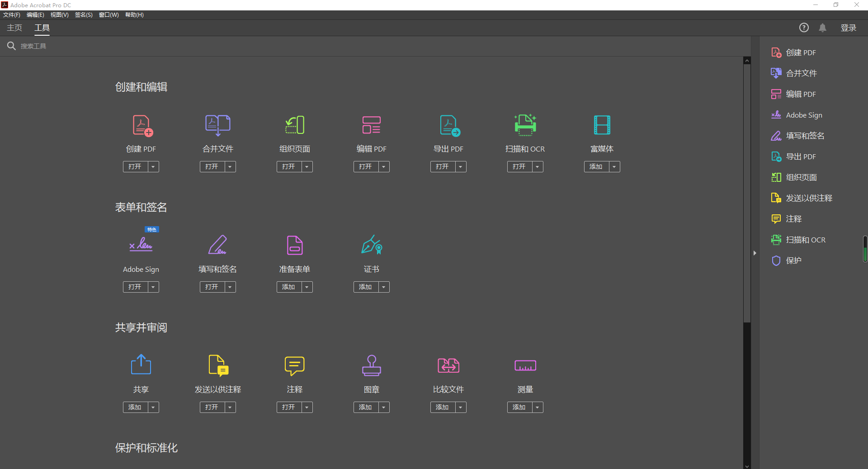
Task: Expand the dropdown arrow under 共享
Action: [153, 407]
